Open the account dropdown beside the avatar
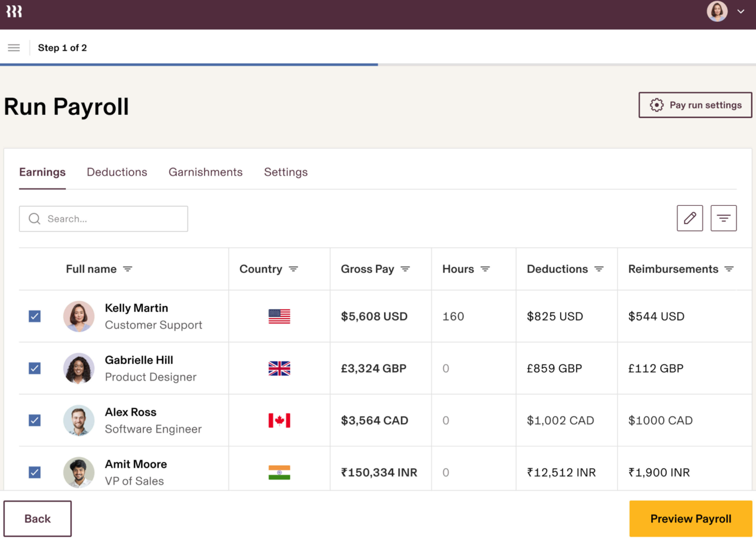This screenshot has height=539, width=756. coord(742,11)
